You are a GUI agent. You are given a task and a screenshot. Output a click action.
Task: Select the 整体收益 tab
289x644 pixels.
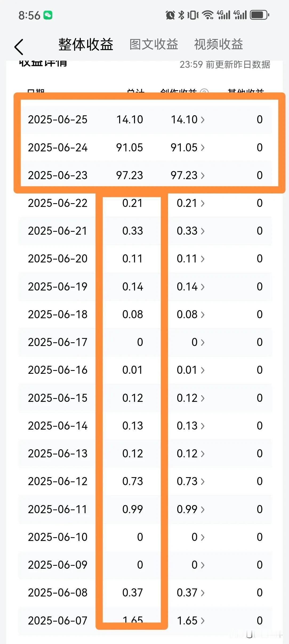coord(86,44)
